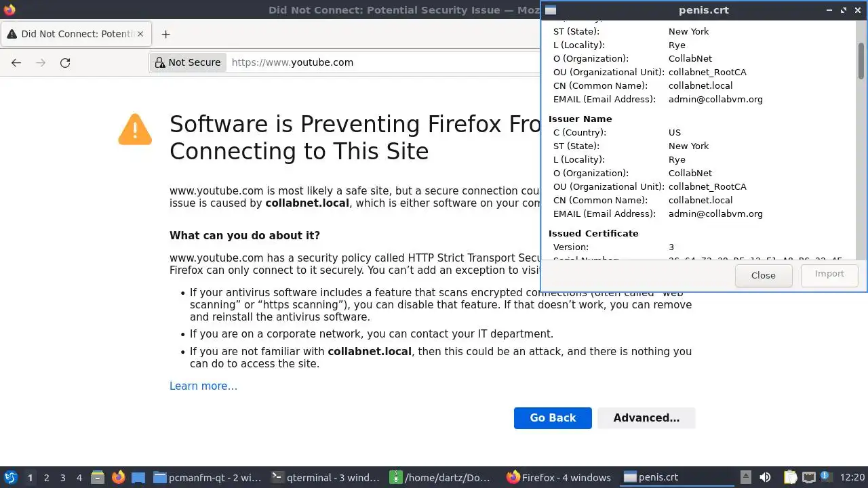Launch Firefox from panel quicklaunch icon
This screenshot has width=868, height=488.
click(x=118, y=477)
